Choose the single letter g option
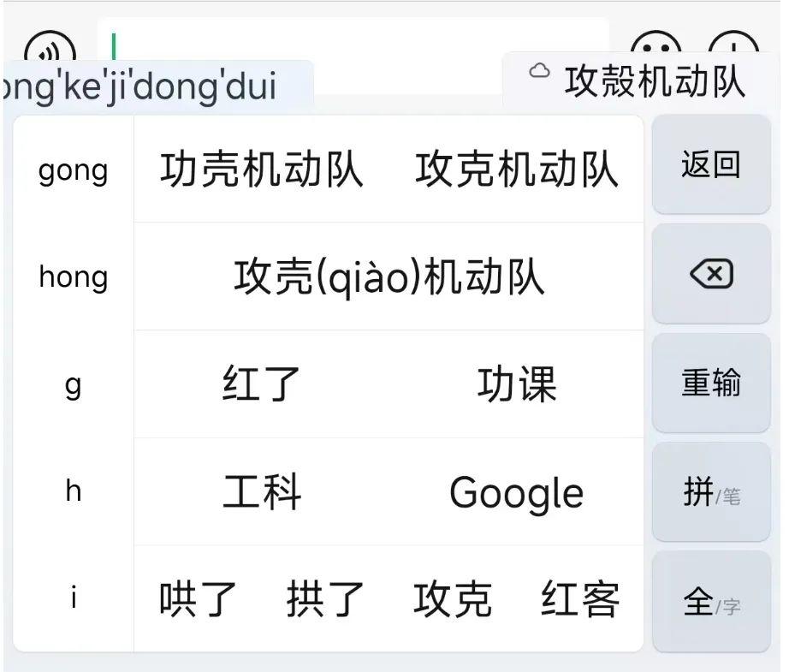789x672 pixels. [74, 384]
